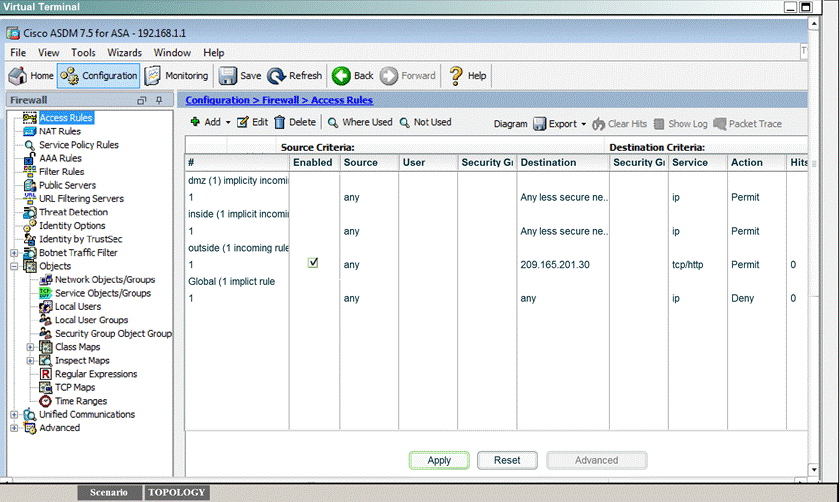Open the Wizards menu
The height and width of the screenshot is (502, 840).
[124, 53]
